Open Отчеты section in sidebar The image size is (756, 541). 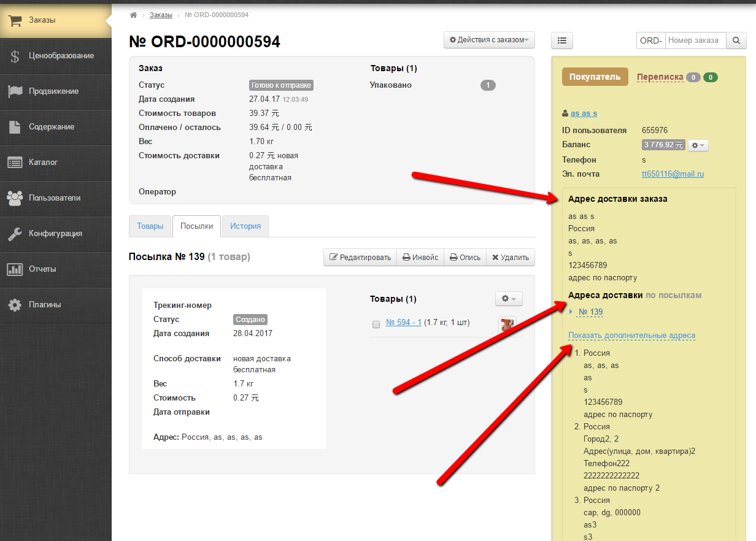[55, 269]
